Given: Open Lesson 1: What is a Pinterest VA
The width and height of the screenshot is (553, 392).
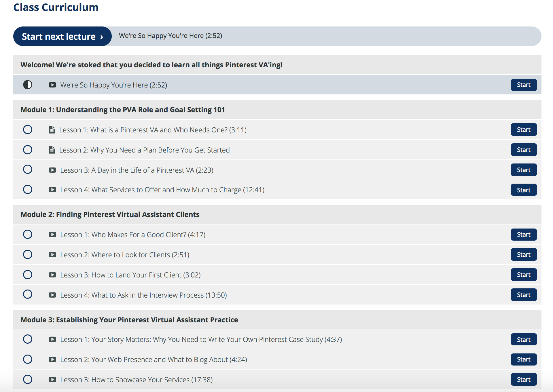Looking at the screenshot, I should click(153, 130).
